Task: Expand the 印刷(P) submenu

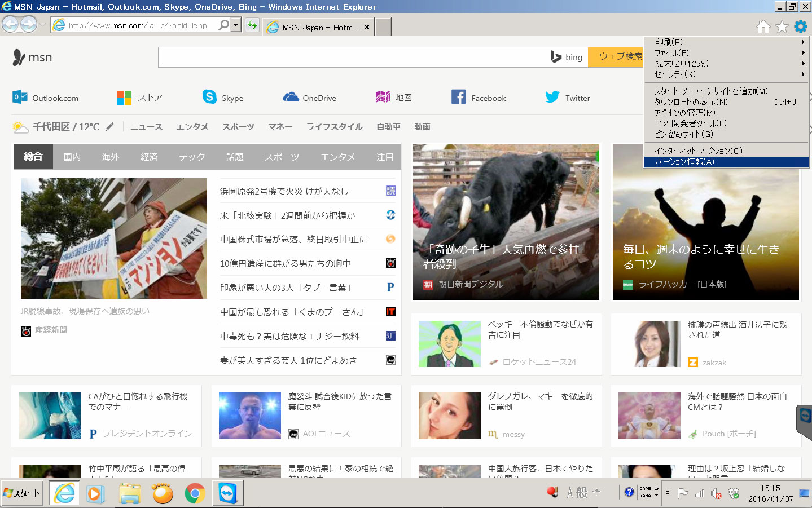Action: (x=726, y=42)
